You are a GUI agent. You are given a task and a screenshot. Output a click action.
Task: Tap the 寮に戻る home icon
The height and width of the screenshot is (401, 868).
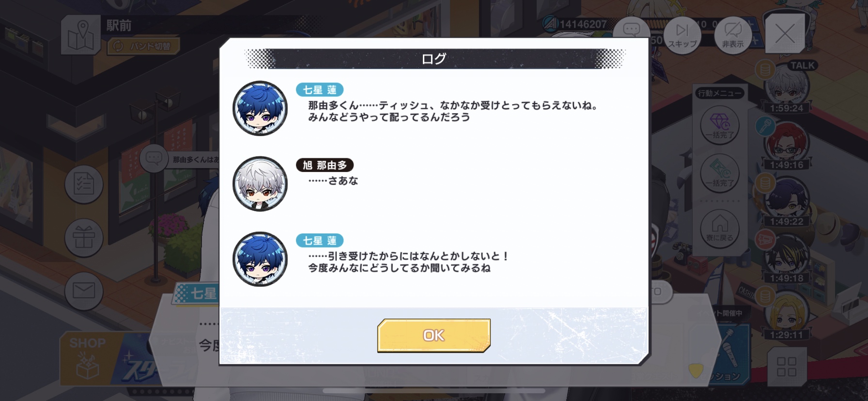(720, 228)
